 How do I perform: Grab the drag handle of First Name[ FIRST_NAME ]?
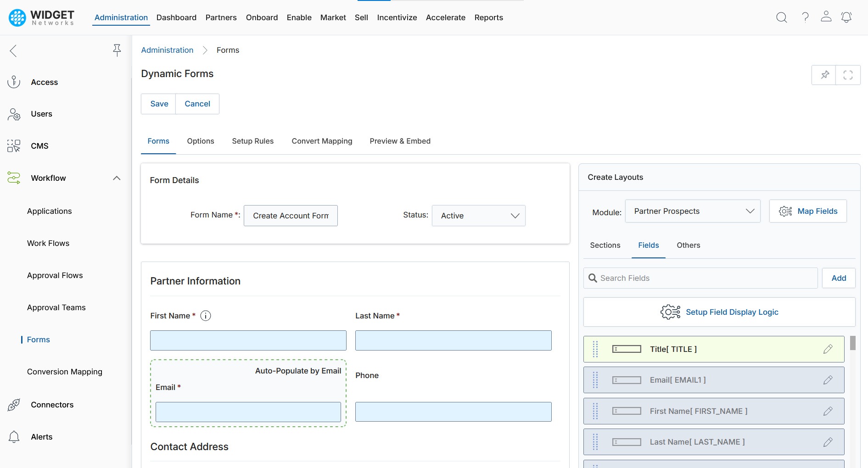coord(595,411)
